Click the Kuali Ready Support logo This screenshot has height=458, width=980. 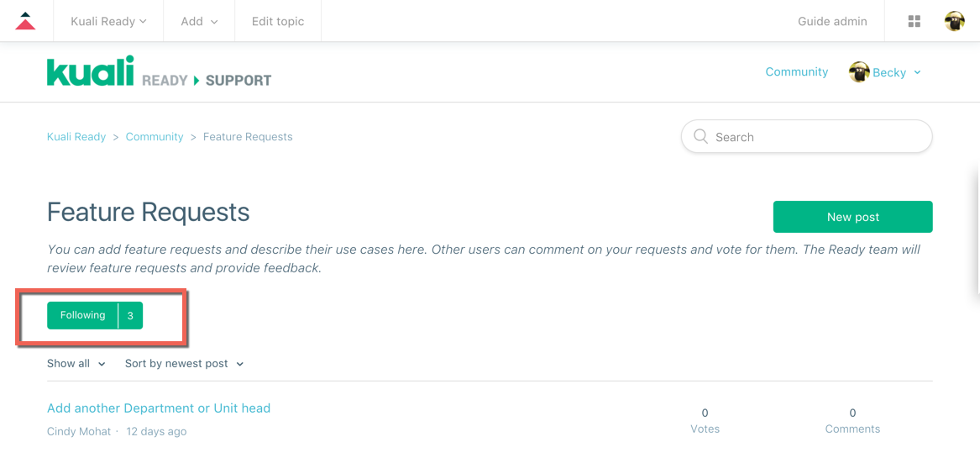pyautogui.click(x=159, y=72)
